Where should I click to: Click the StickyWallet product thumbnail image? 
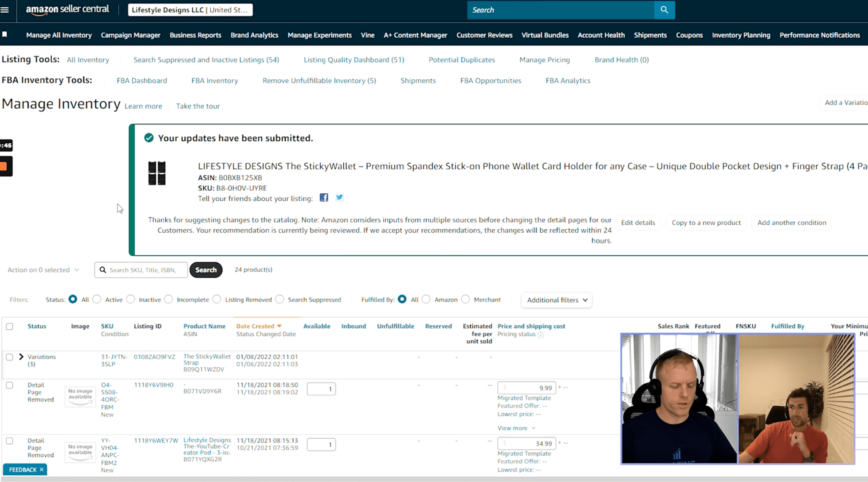pyautogui.click(x=157, y=173)
